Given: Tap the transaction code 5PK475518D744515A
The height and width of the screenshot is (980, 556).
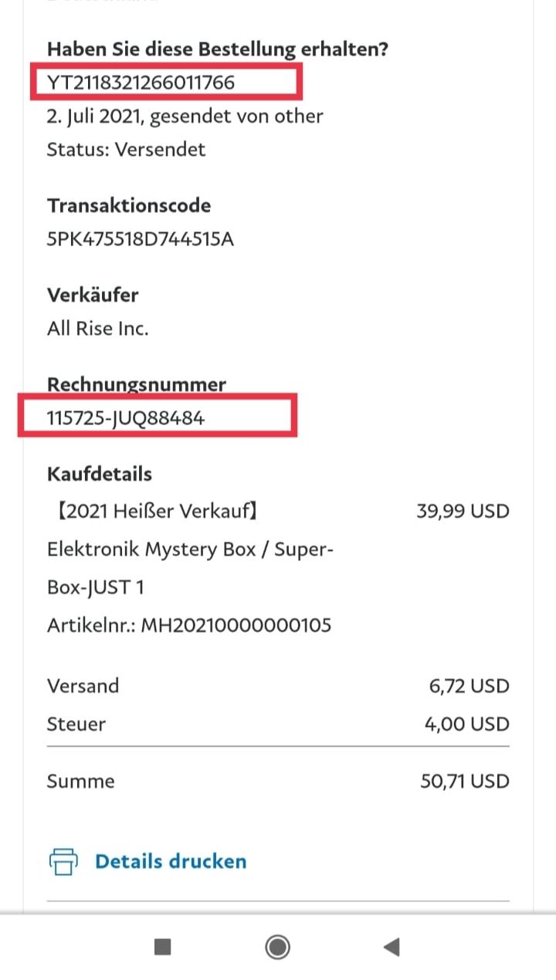Looking at the screenshot, I should pos(141,239).
